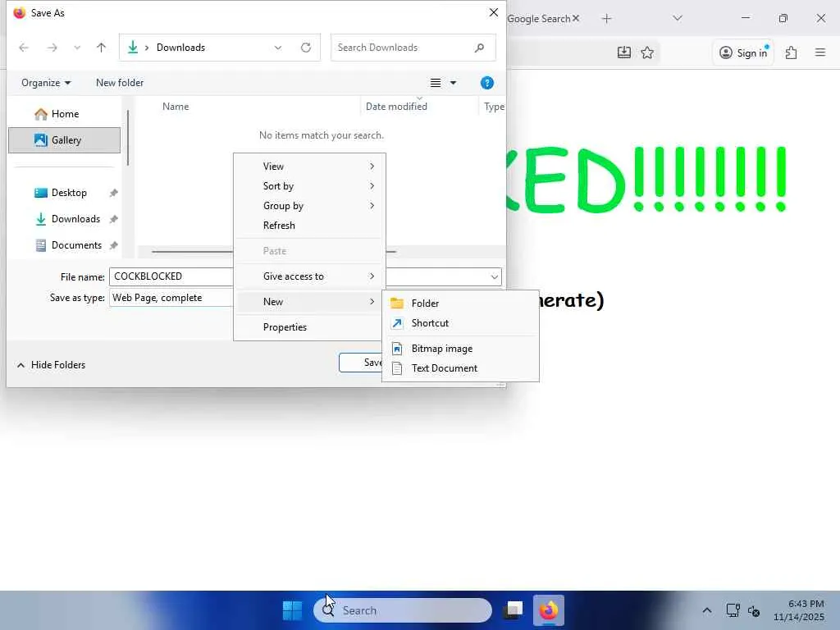
Task: Sort by the Date modified column
Action: 396,107
